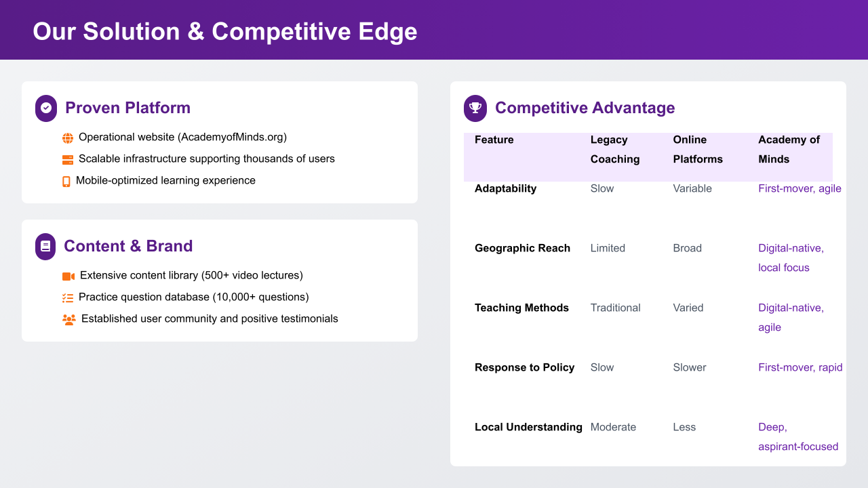Click the book icon beside Content & Brand
This screenshot has height=488, width=868.
point(45,247)
